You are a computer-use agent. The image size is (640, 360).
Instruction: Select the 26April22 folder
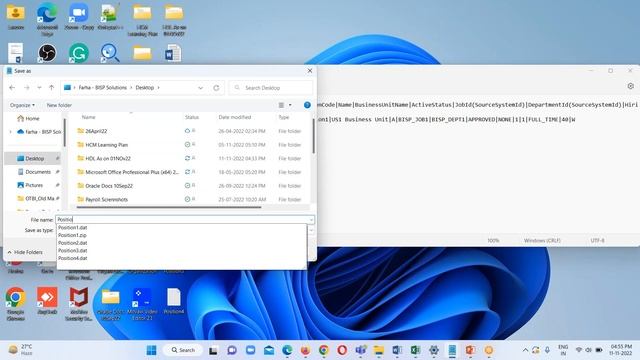[x=96, y=131]
